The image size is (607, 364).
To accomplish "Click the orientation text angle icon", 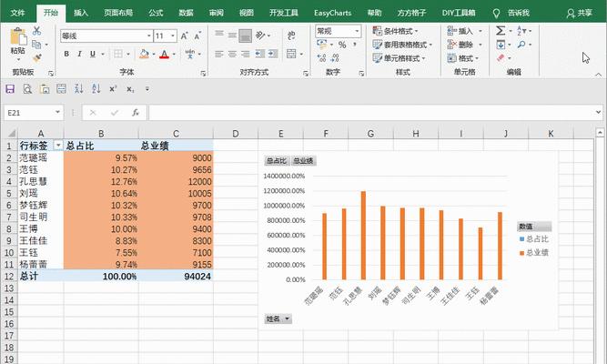I will point(261,35).
